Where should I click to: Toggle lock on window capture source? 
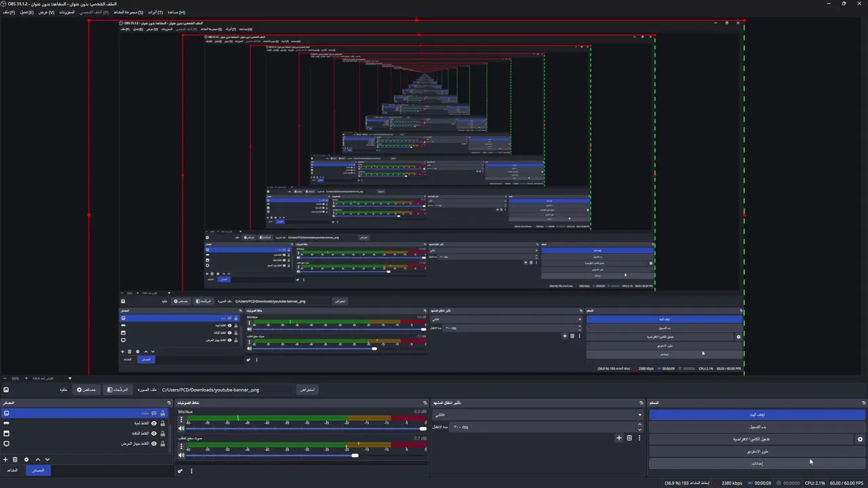(x=163, y=433)
